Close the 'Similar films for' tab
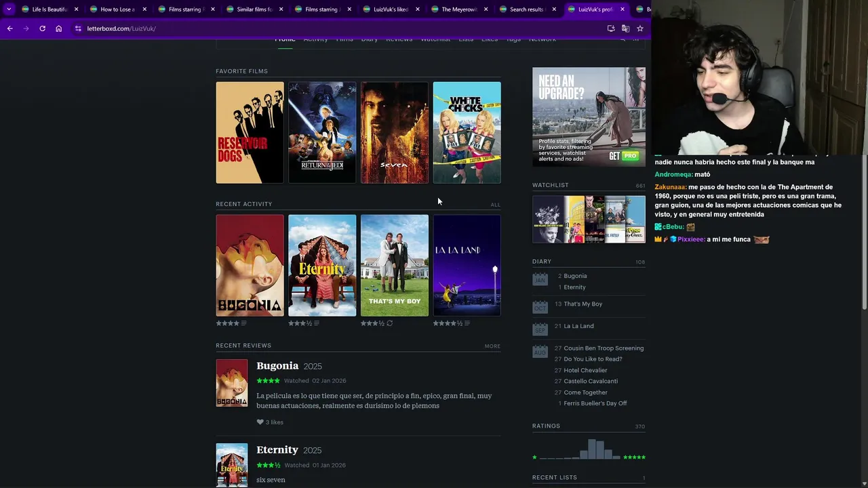The height and width of the screenshot is (488, 868). pyautogui.click(x=281, y=9)
